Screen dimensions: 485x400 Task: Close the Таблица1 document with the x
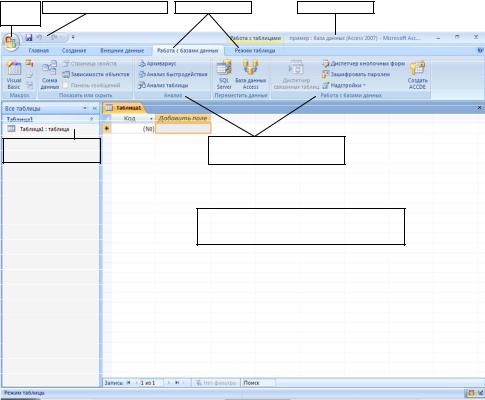coord(480,108)
